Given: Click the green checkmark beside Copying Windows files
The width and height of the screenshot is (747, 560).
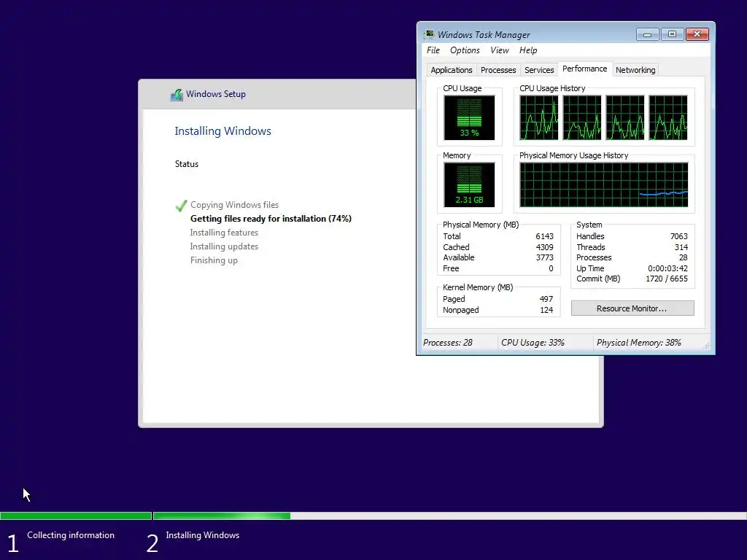Looking at the screenshot, I should coord(181,205).
